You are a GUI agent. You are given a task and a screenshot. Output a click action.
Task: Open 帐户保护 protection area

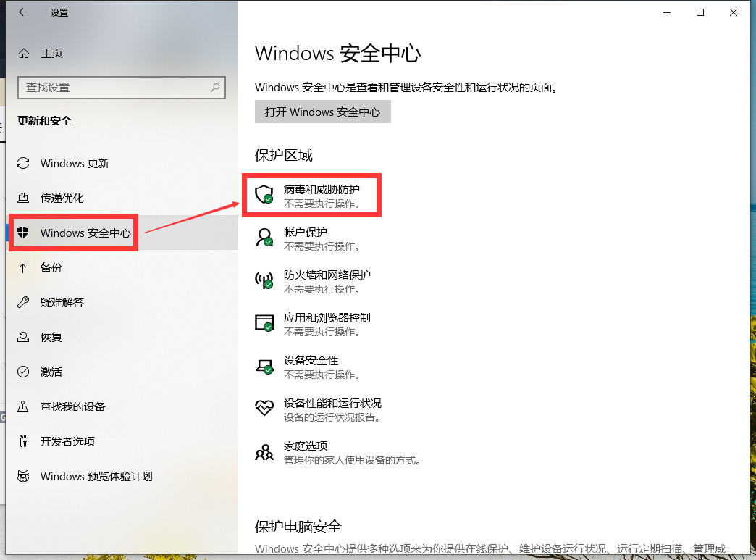[x=308, y=238]
